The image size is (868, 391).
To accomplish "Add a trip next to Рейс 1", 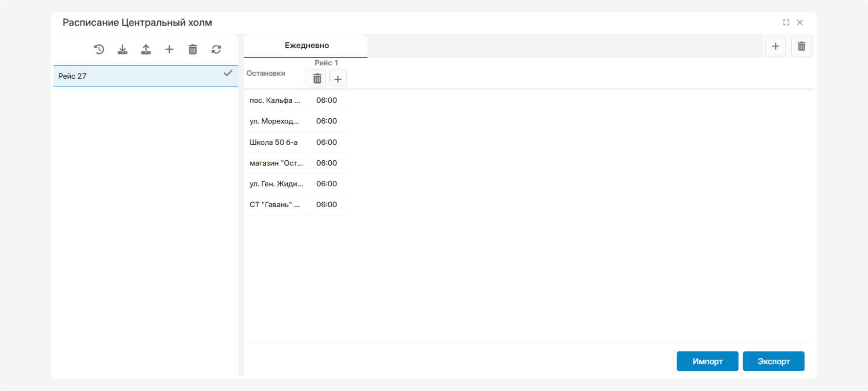I will 338,79.
